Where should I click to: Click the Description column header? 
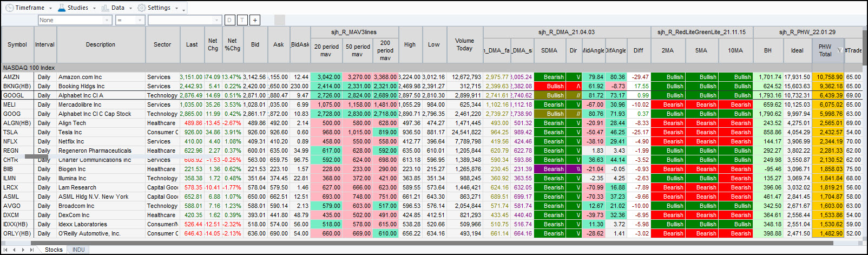pyautogui.click(x=101, y=44)
